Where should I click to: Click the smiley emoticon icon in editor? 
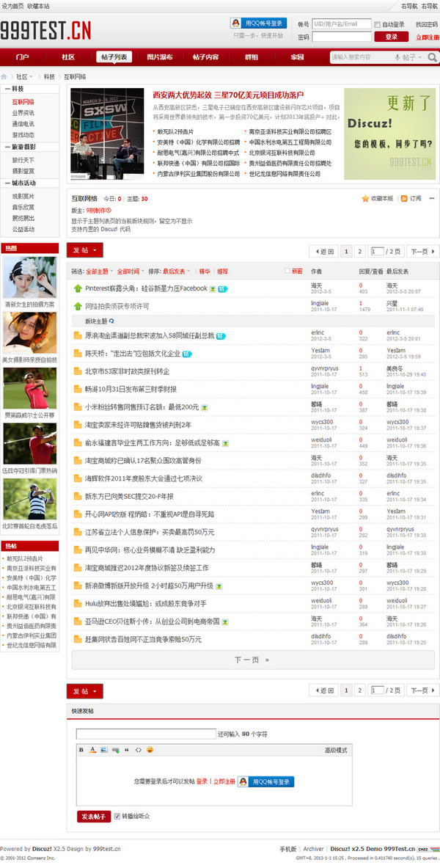tap(150, 750)
